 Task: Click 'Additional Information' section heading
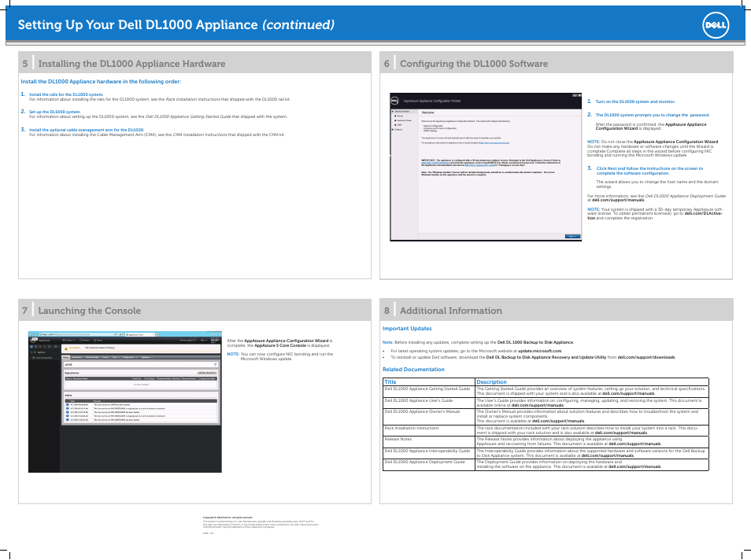coord(451,311)
